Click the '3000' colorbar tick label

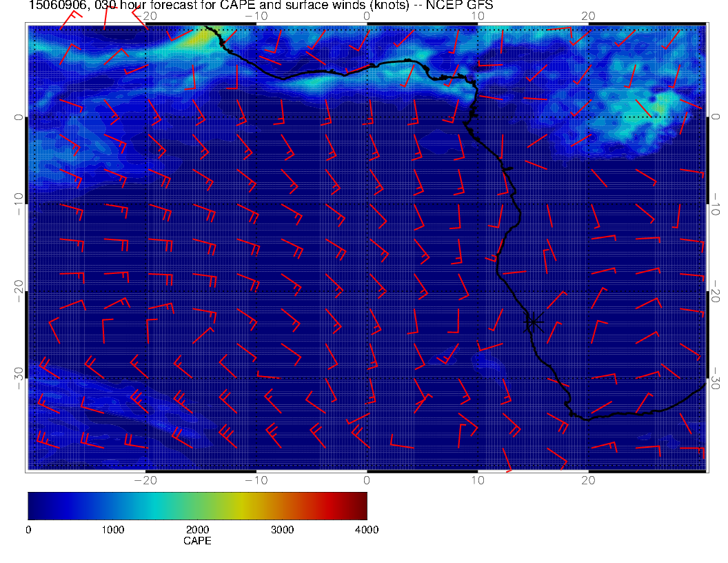(282, 530)
